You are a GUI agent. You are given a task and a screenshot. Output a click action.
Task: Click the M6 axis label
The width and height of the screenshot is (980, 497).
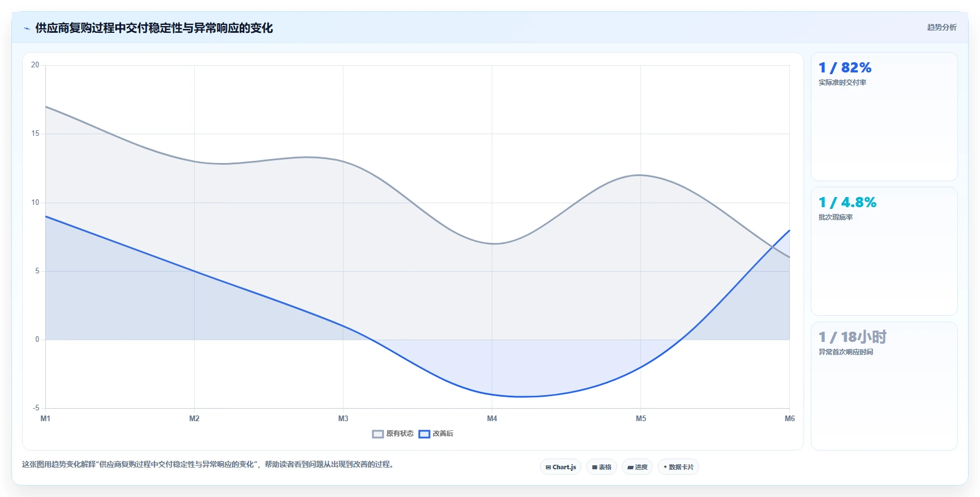[789, 419]
